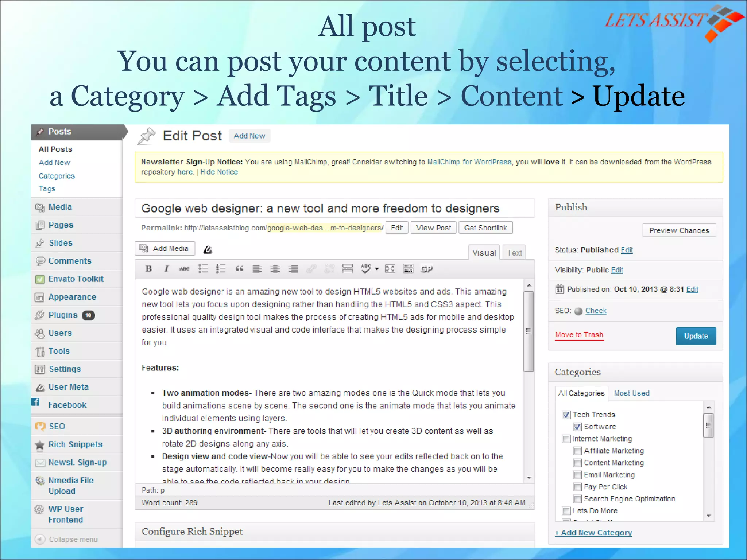
Task: Expand the SEO sidebar menu
Action: [77, 427]
